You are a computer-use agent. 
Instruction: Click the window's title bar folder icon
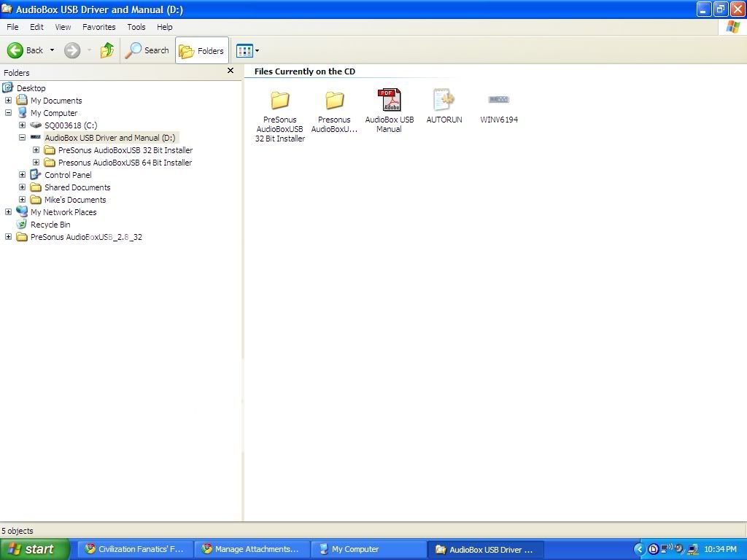[x=7, y=9]
